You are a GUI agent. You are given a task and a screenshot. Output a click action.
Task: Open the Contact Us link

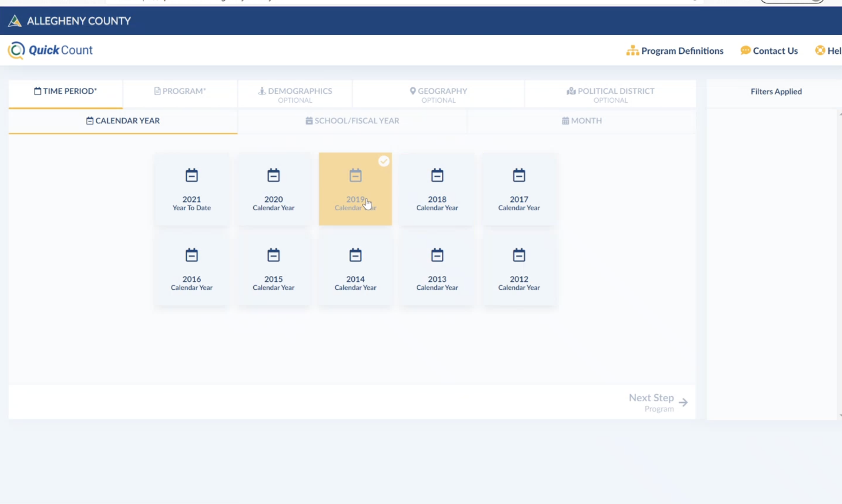(769, 51)
